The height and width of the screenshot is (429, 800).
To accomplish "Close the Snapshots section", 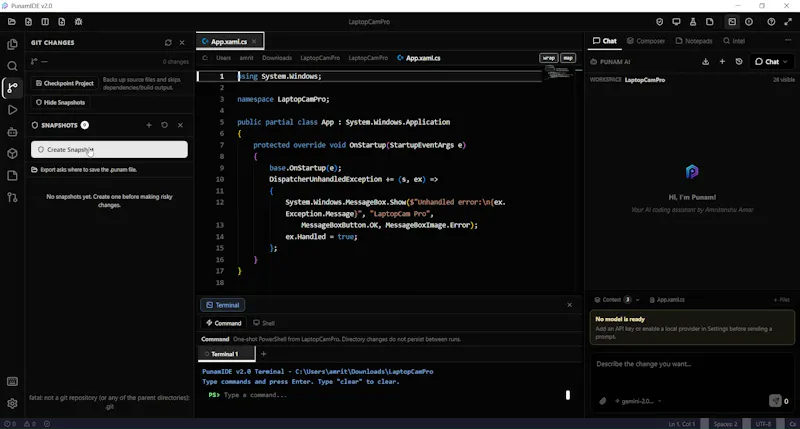I will click(x=180, y=125).
